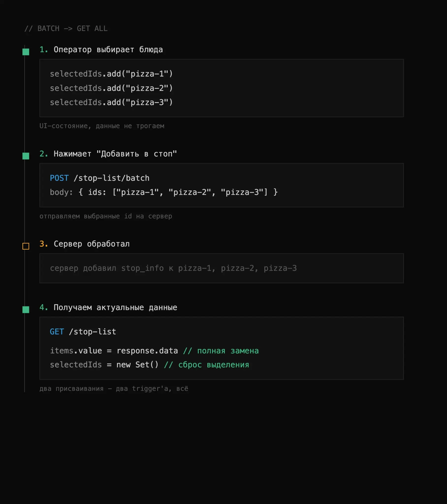Click the green marker for step 2
The height and width of the screenshot is (504, 447).
(26, 156)
